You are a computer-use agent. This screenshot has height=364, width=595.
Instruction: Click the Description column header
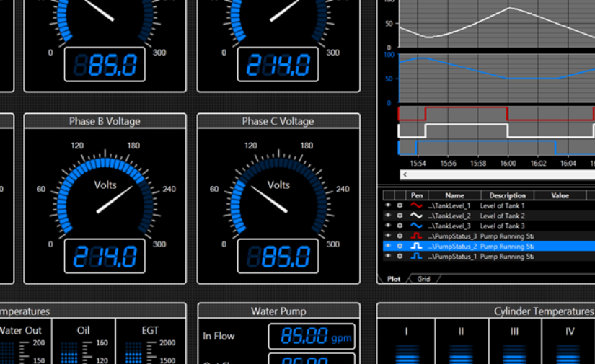[507, 195]
